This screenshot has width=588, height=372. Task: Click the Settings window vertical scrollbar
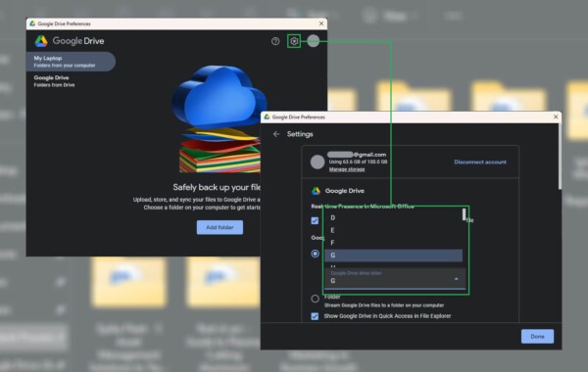pos(560,157)
